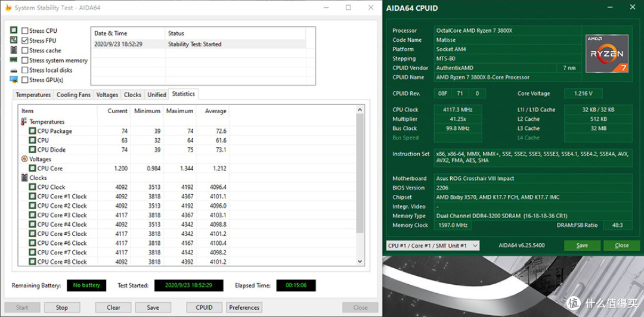Click the green icon beside CPU Core #4 Clock
Viewport: 644px width, 317px height.
(32, 224)
